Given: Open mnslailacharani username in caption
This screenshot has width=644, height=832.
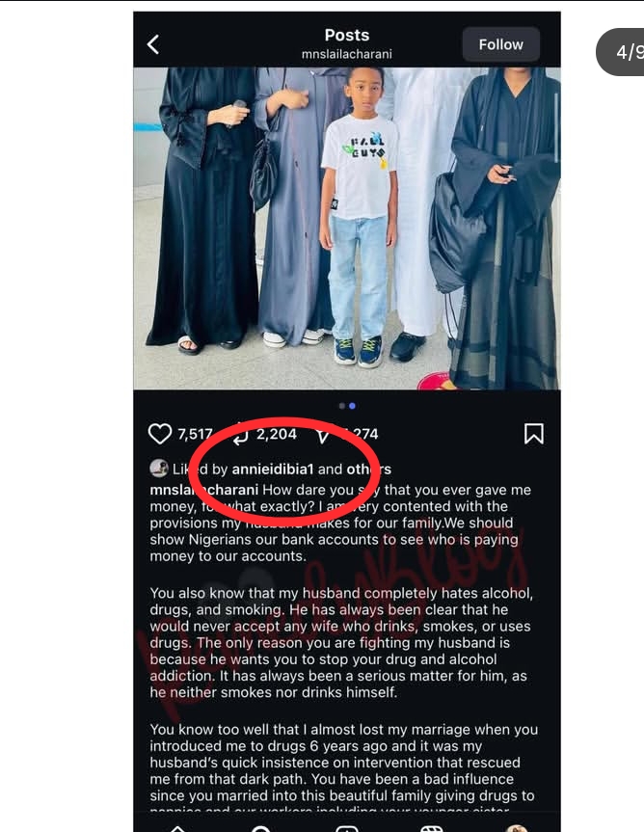Looking at the screenshot, I should (203, 490).
